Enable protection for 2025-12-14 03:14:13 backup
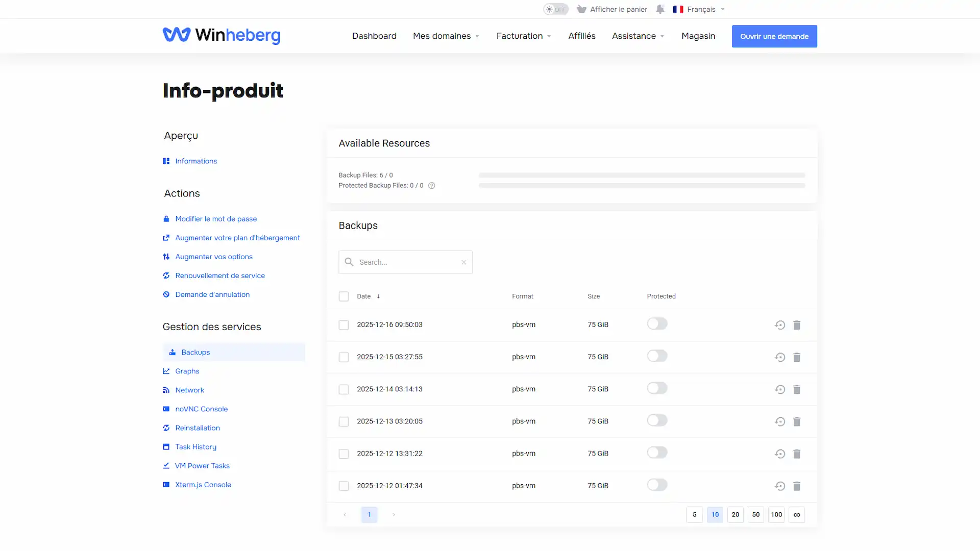 657,388
